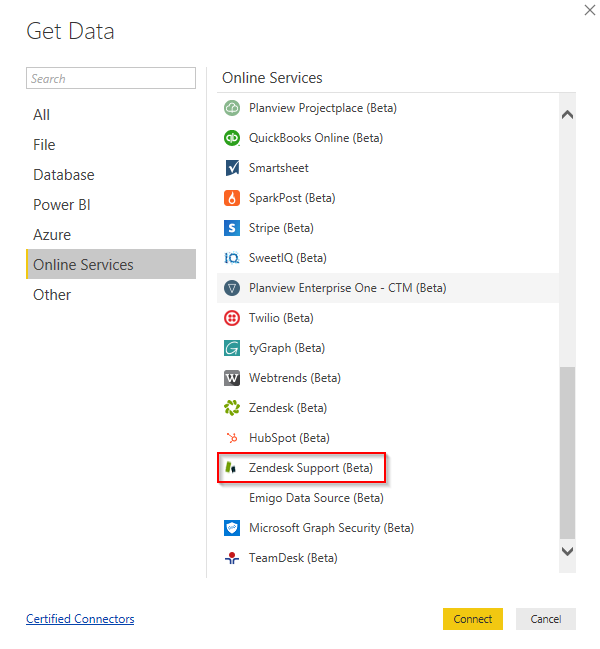Select Webtrends (Beta) text

(x=295, y=378)
